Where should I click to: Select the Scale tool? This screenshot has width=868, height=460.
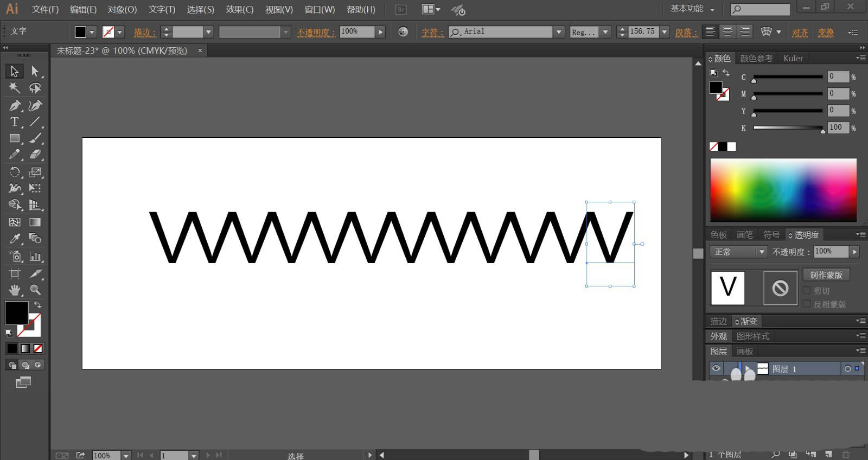point(35,172)
